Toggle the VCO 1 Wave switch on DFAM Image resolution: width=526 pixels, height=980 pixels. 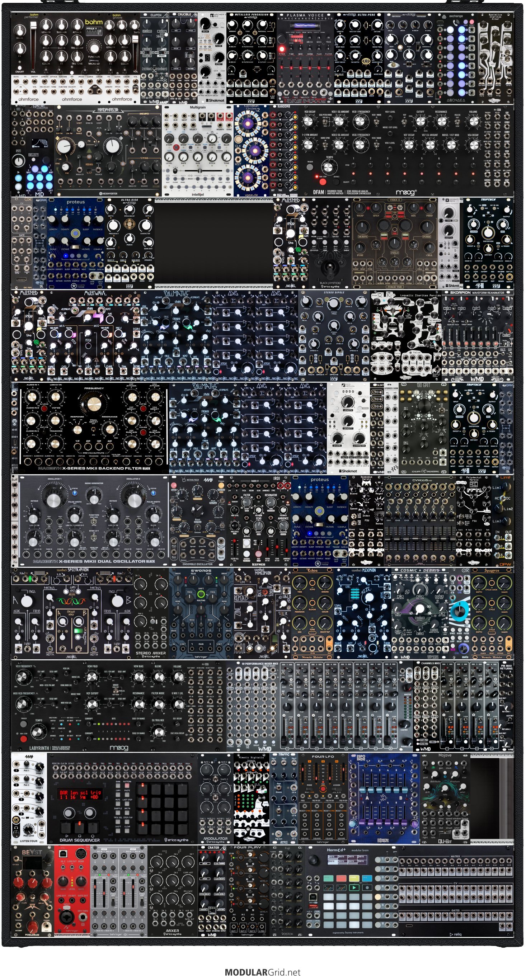377,122
